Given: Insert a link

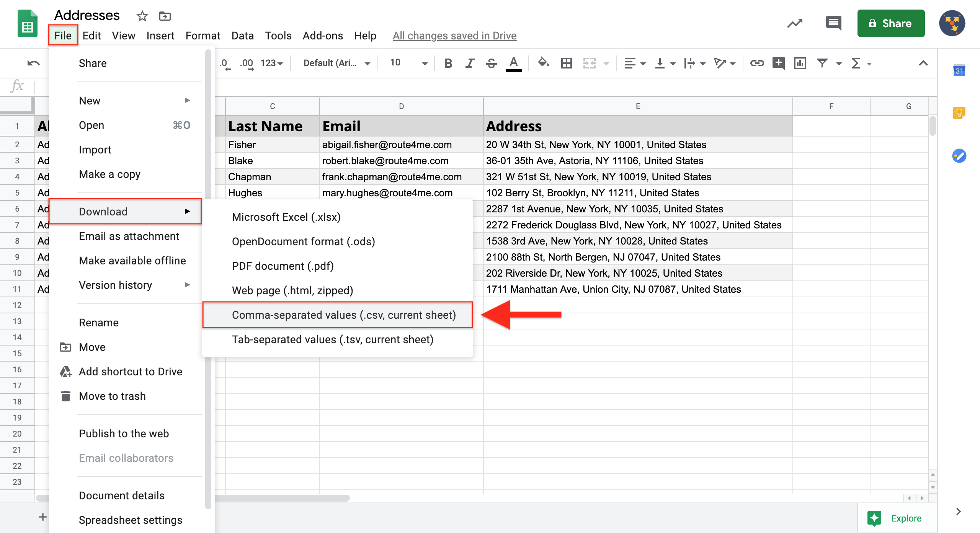Looking at the screenshot, I should tap(757, 63).
